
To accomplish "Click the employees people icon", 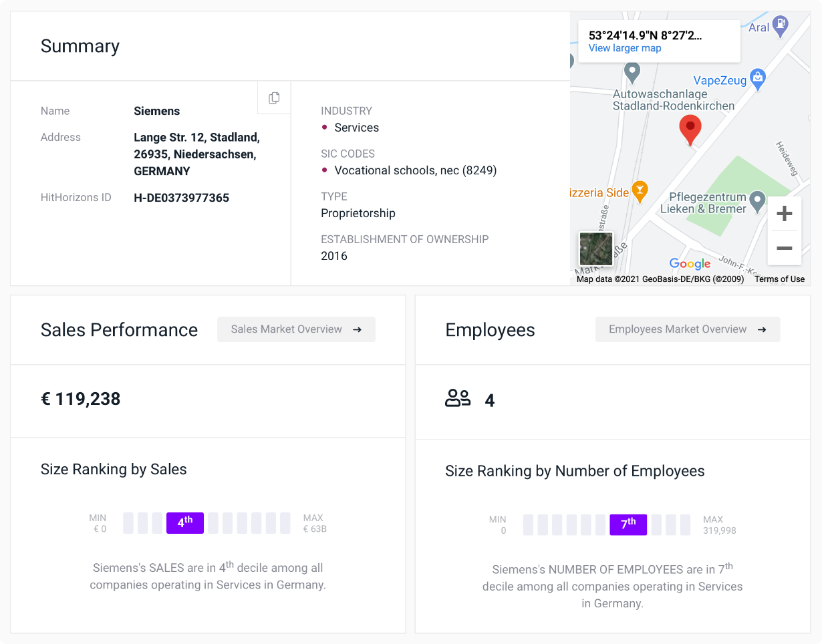I will click(458, 399).
